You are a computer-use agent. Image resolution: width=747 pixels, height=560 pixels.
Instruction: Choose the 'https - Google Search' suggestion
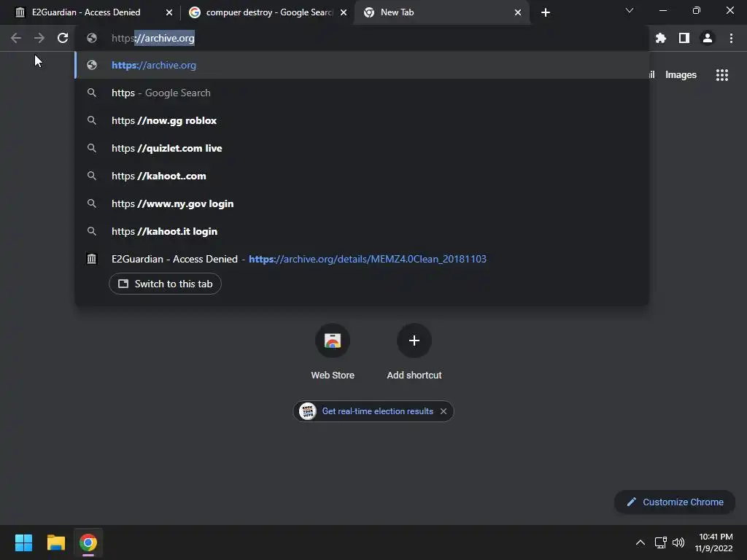tap(362, 93)
